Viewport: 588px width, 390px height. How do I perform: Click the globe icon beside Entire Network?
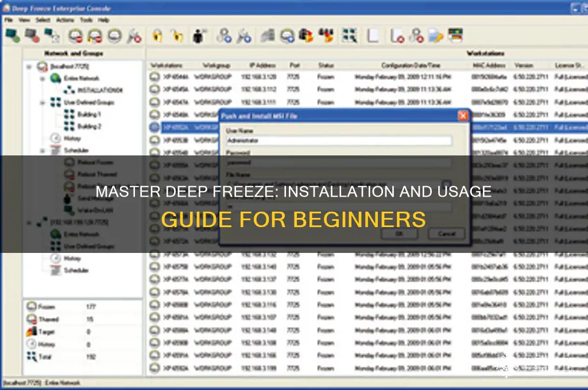[56, 78]
